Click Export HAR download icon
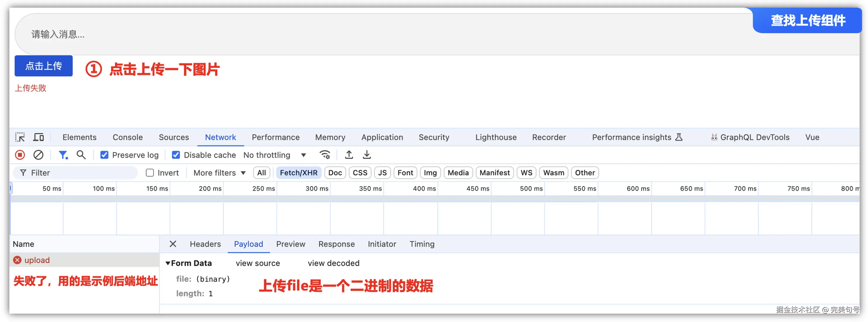The height and width of the screenshot is (322, 868). 367,155
